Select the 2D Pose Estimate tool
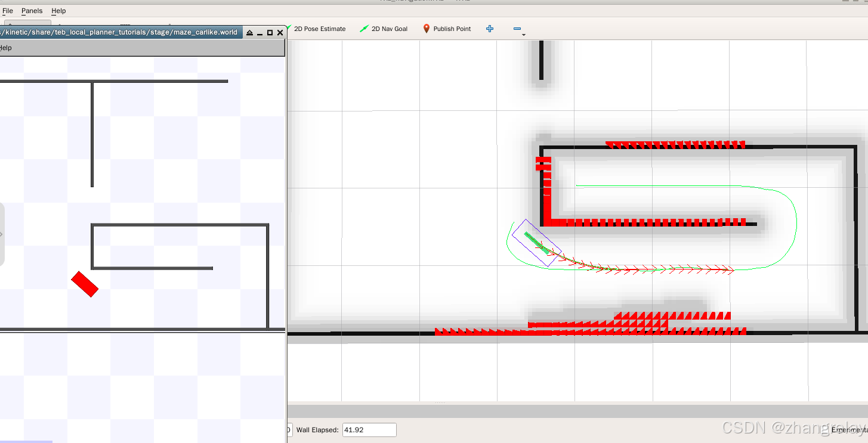Screen dimensions: 868x443 click(316, 29)
